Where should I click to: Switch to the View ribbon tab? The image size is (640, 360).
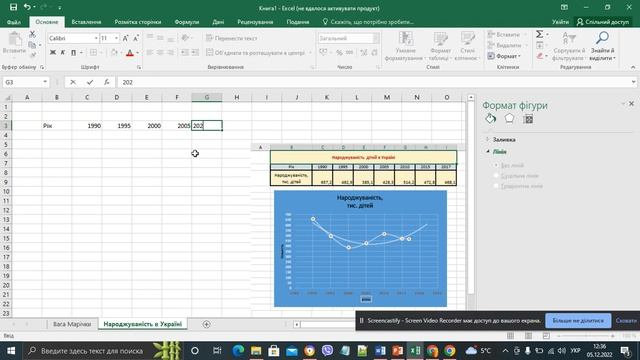pos(298,22)
